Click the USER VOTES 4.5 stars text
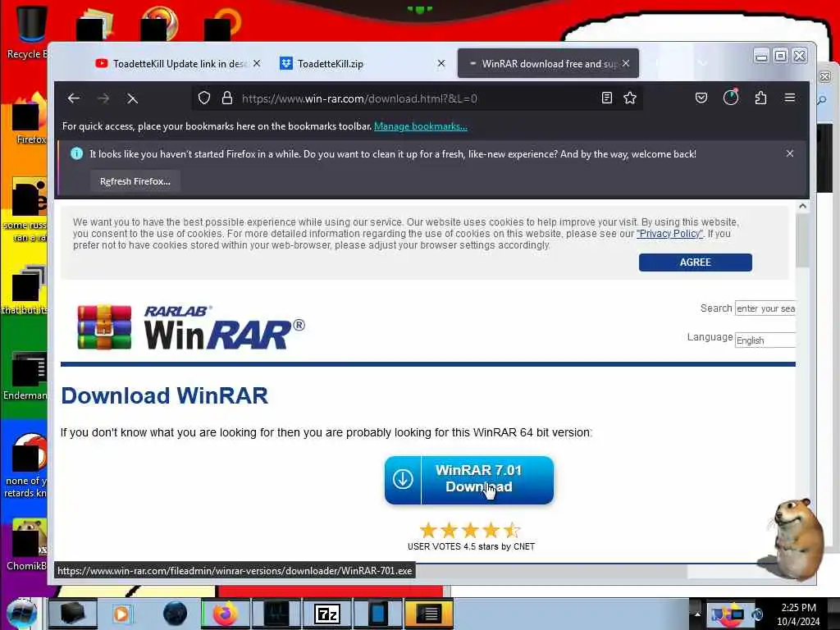Image resolution: width=840 pixels, height=630 pixels. [471, 546]
